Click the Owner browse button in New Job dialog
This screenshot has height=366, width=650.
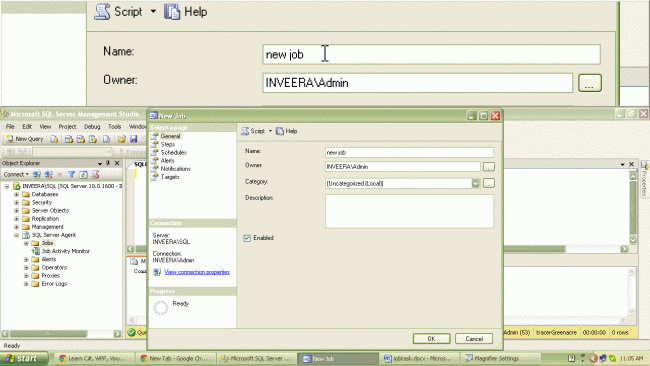pos(489,167)
